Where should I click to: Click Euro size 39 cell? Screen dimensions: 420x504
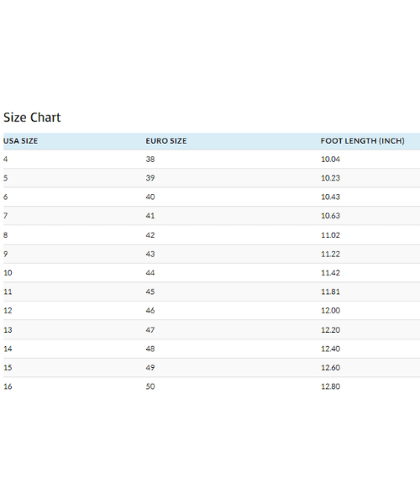tap(150, 178)
